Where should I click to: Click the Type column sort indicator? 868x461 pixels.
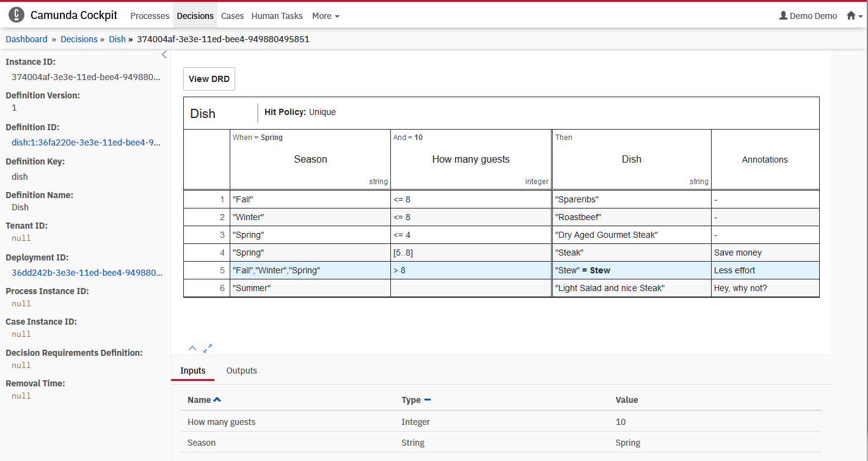(428, 400)
